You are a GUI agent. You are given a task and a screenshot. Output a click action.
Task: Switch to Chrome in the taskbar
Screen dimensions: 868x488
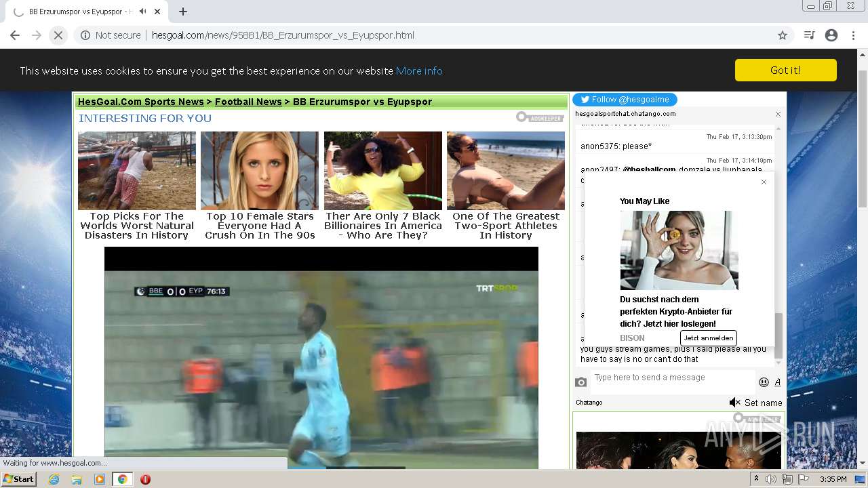(123, 479)
